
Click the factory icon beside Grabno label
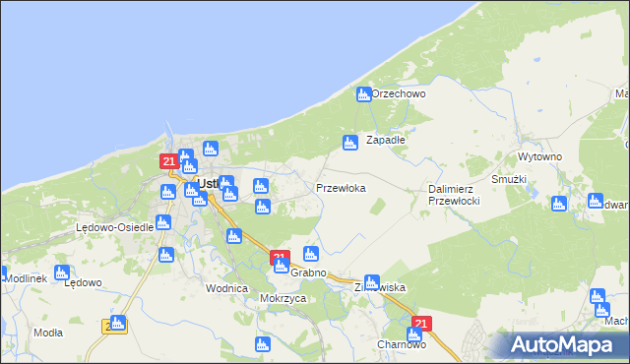[x=282, y=266]
